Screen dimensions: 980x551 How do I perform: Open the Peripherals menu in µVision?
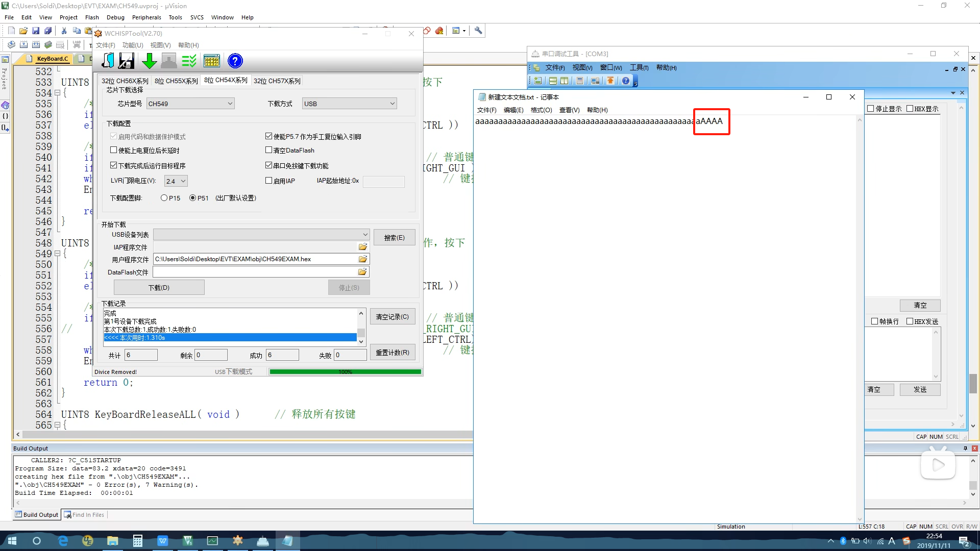146,17
